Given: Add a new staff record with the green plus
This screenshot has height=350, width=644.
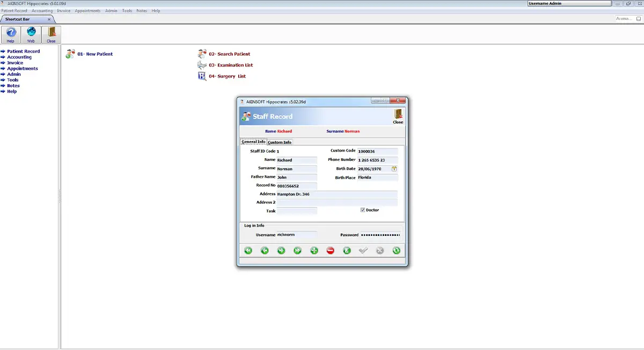Looking at the screenshot, I should coord(314,250).
